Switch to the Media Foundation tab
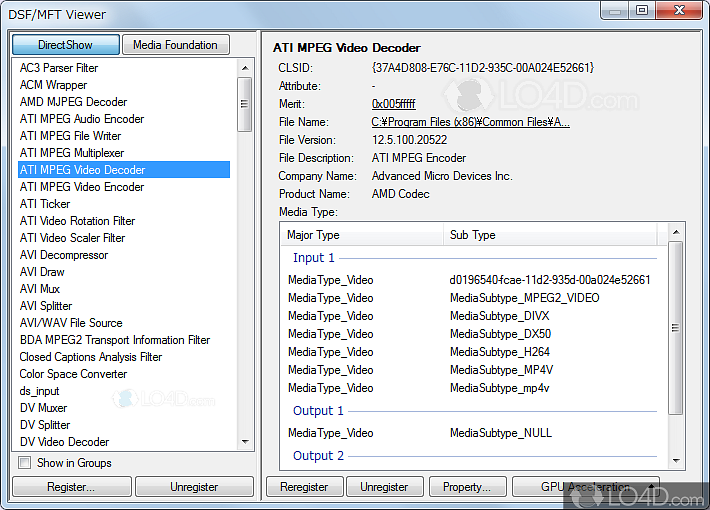Image resolution: width=710 pixels, height=510 pixels. point(175,45)
